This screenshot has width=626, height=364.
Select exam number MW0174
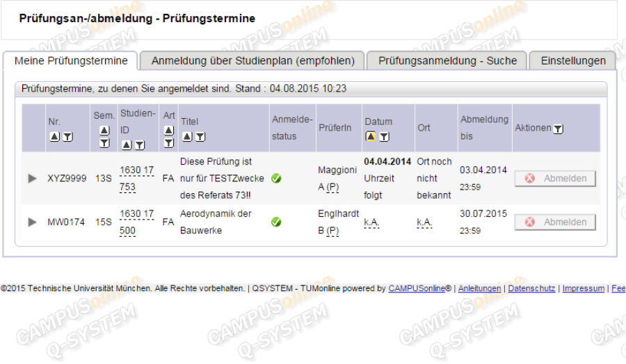pyautogui.click(x=66, y=222)
